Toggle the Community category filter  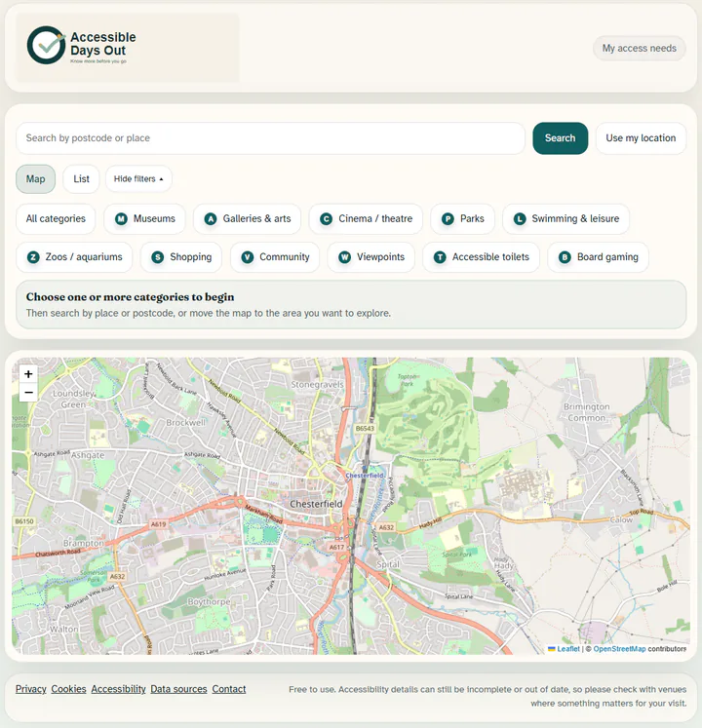(275, 257)
